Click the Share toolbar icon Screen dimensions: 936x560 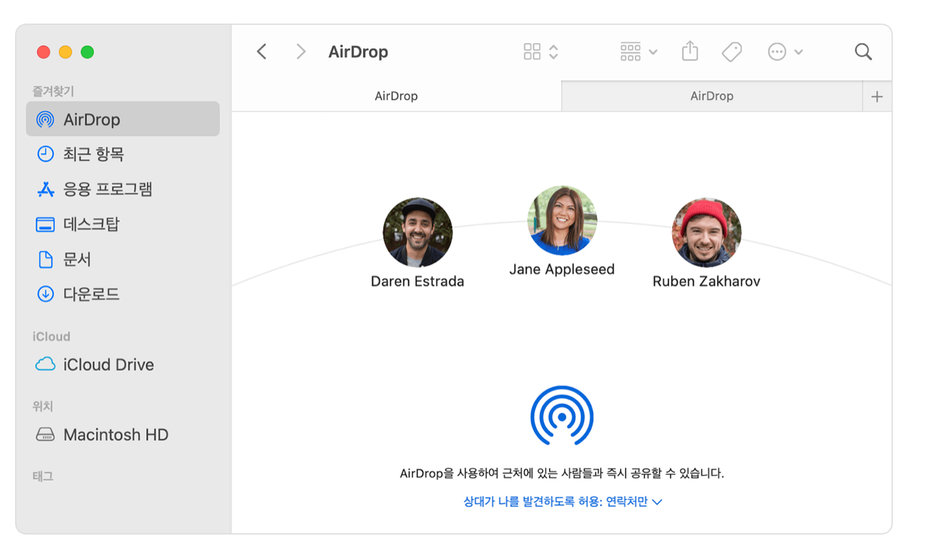pos(690,51)
